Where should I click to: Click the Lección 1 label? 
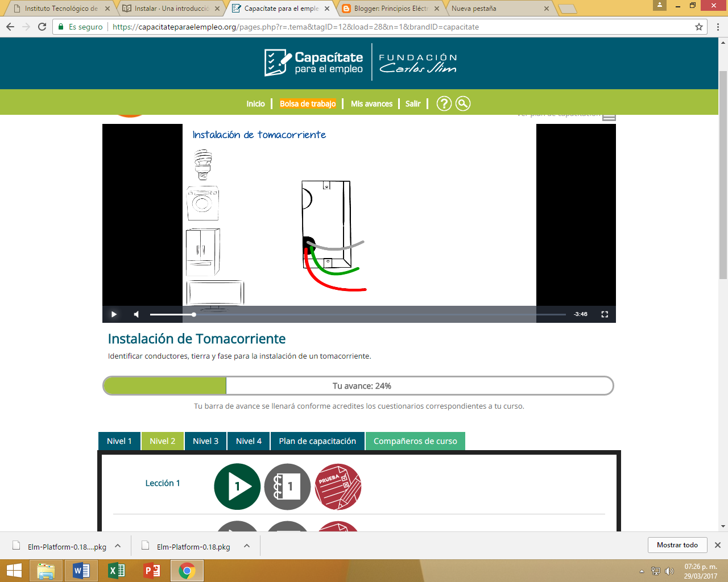163,483
